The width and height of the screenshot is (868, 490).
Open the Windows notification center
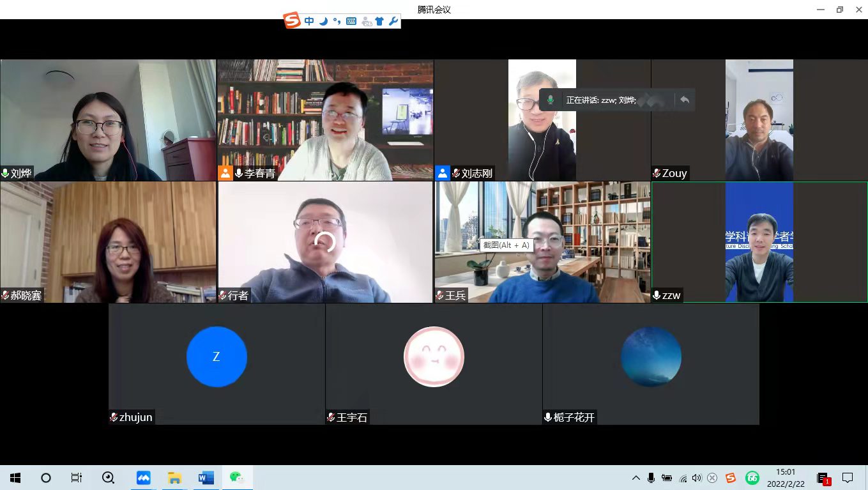click(x=848, y=478)
